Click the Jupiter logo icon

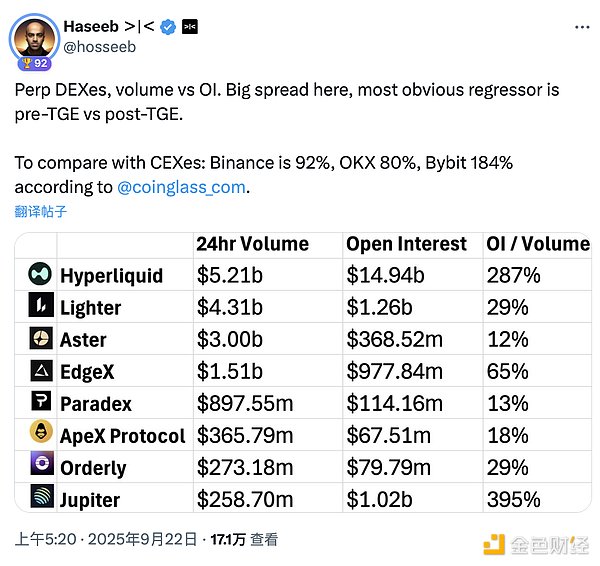coord(39,498)
